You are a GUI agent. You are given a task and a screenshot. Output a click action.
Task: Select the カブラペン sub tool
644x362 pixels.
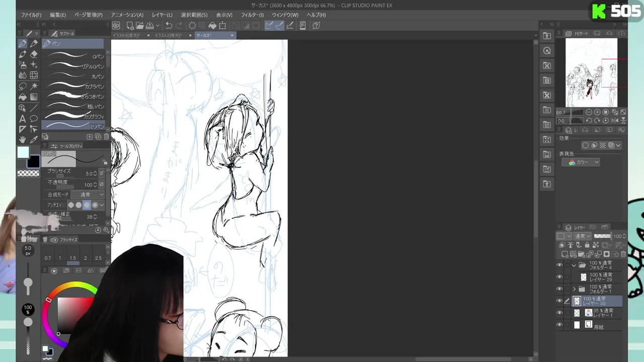(73, 86)
